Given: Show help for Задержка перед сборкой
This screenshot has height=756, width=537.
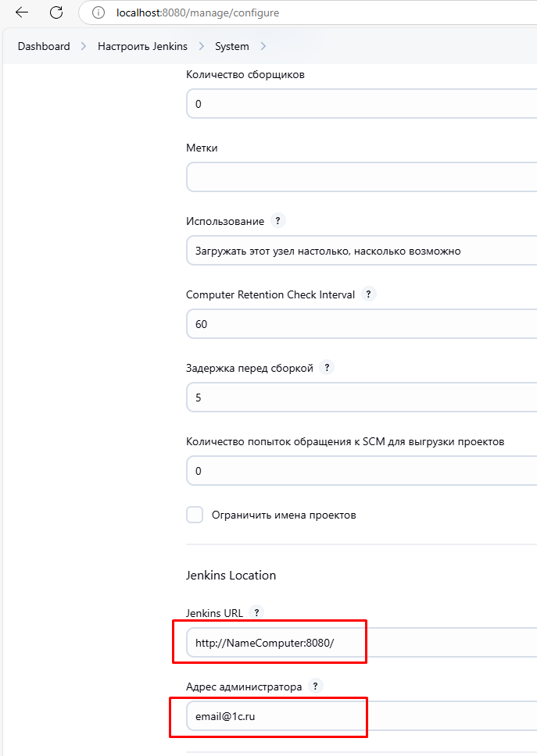Looking at the screenshot, I should 327,367.
